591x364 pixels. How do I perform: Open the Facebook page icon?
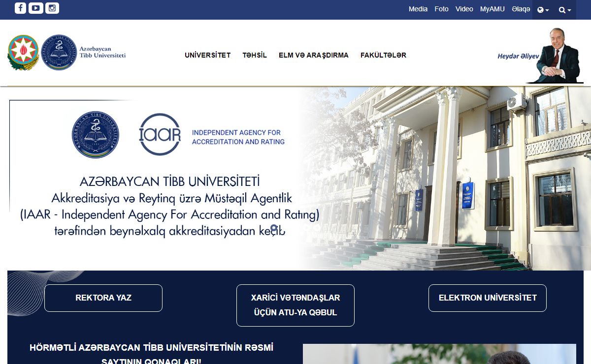click(20, 8)
